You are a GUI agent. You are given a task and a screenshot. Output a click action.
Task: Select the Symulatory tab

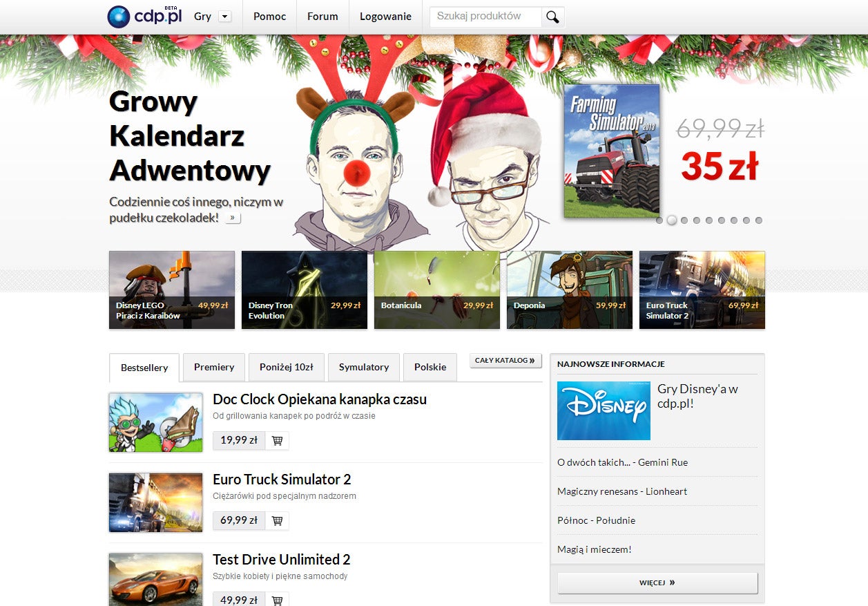[364, 367]
